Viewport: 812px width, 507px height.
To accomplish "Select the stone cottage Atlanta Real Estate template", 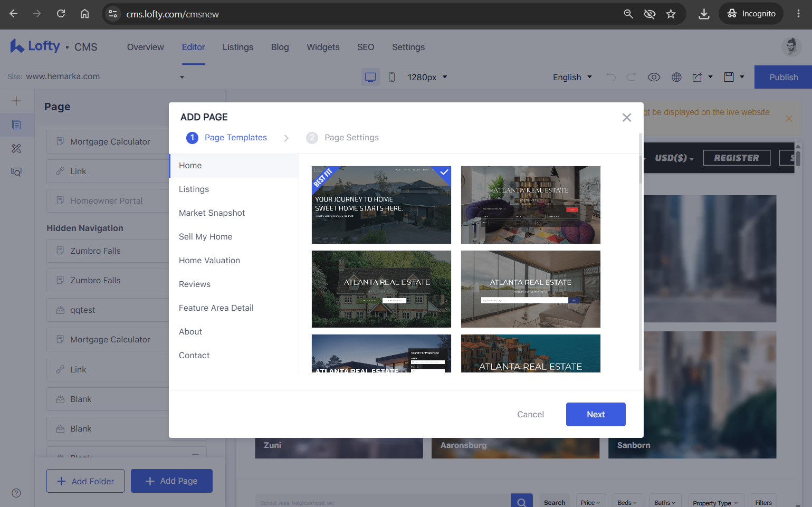I will tap(381, 289).
